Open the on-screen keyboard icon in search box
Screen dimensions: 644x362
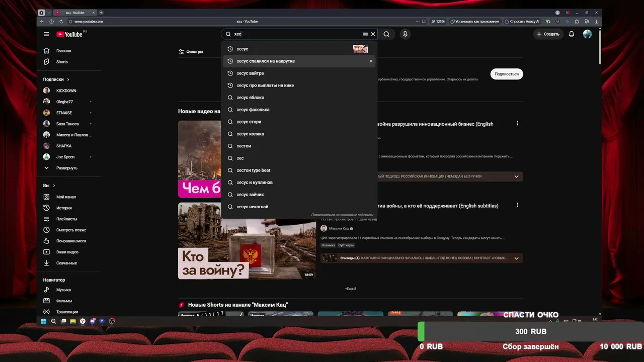click(x=365, y=34)
